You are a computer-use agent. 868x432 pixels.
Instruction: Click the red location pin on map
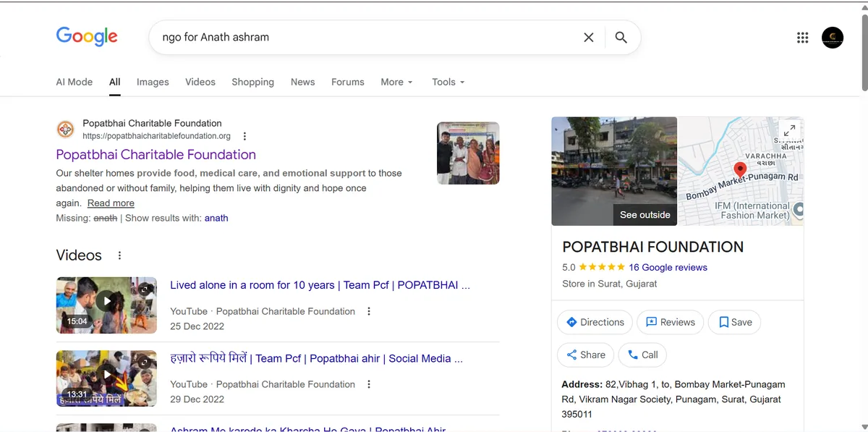pos(739,170)
